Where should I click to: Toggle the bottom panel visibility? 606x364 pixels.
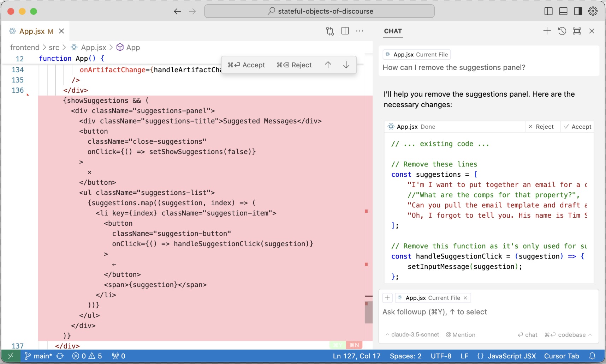pyautogui.click(x=563, y=11)
